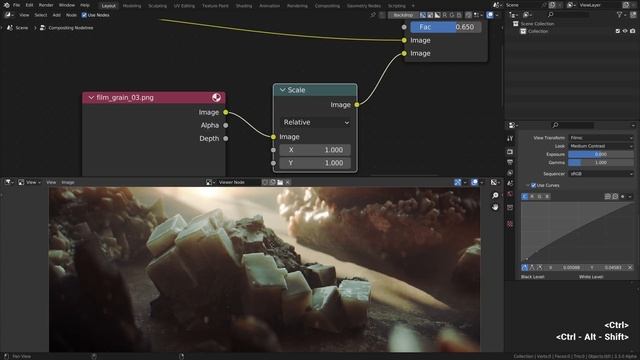Click the Alpha output socket of film grain node
Screen dimensions: 640x360
tap(226, 125)
